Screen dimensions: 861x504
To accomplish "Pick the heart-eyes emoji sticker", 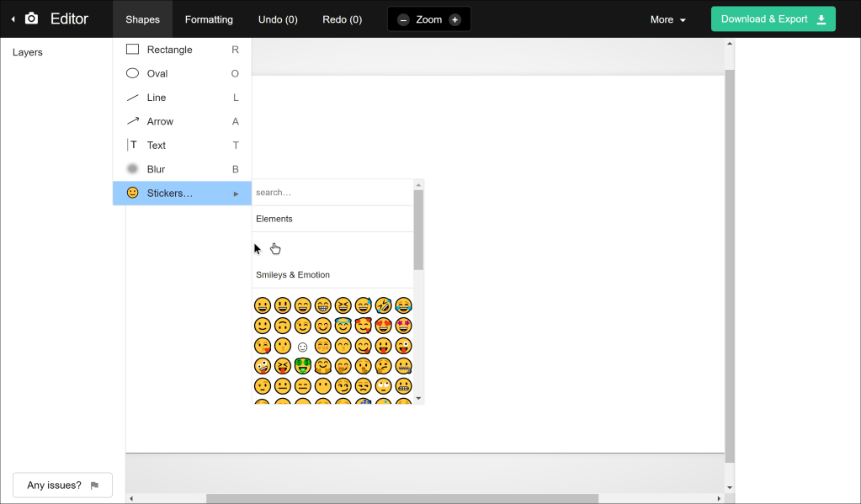I will point(384,326).
